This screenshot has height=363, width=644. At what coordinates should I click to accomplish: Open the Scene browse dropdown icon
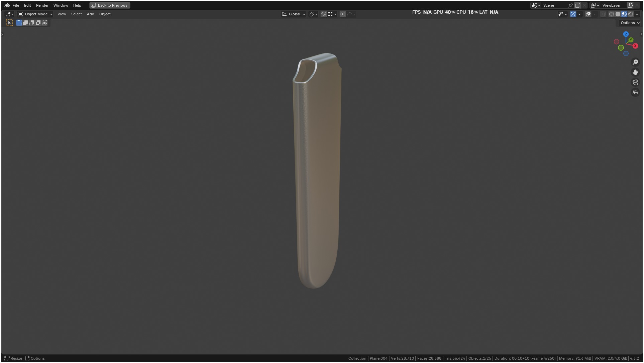536,5
